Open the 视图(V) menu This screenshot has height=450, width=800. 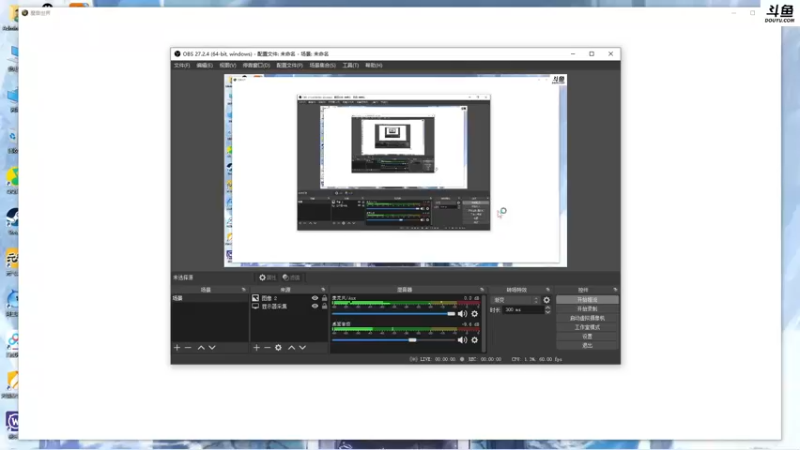228,65
